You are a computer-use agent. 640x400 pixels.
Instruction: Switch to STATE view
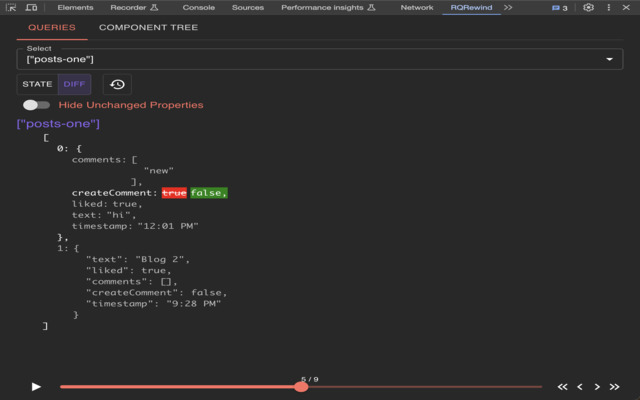coord(37,84)
